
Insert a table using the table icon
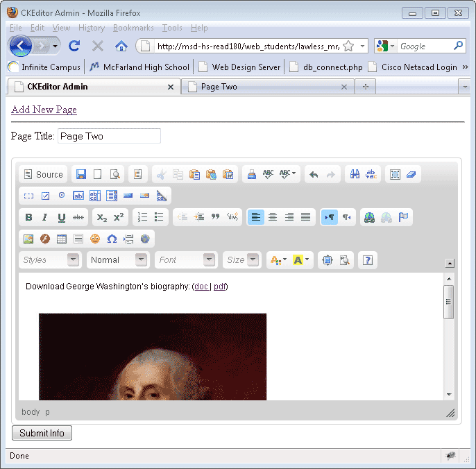point(62,239)
